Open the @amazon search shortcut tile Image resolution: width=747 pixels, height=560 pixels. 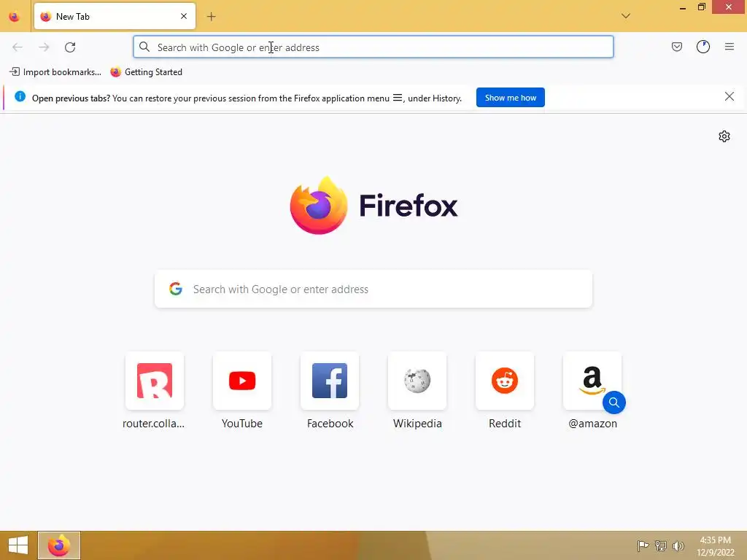pos(592,381)
